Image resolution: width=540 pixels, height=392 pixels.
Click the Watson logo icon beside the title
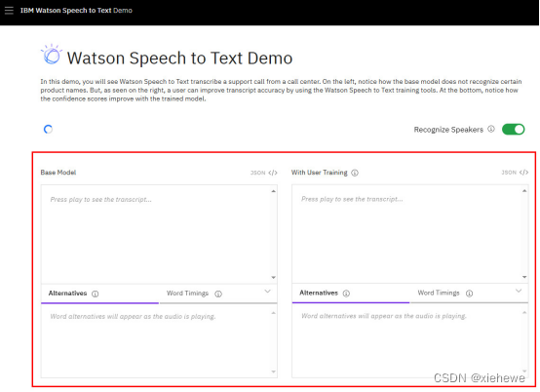pyautogui.click(x=52, y=55)
